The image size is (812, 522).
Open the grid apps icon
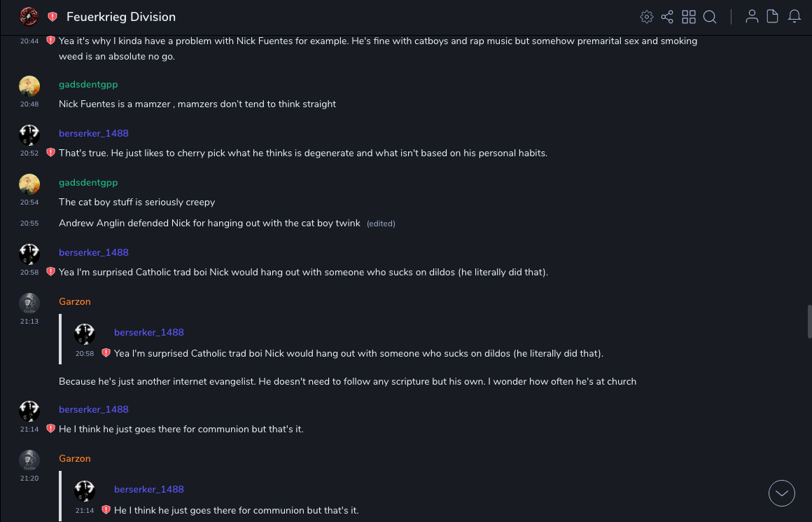tap(689, 17)
